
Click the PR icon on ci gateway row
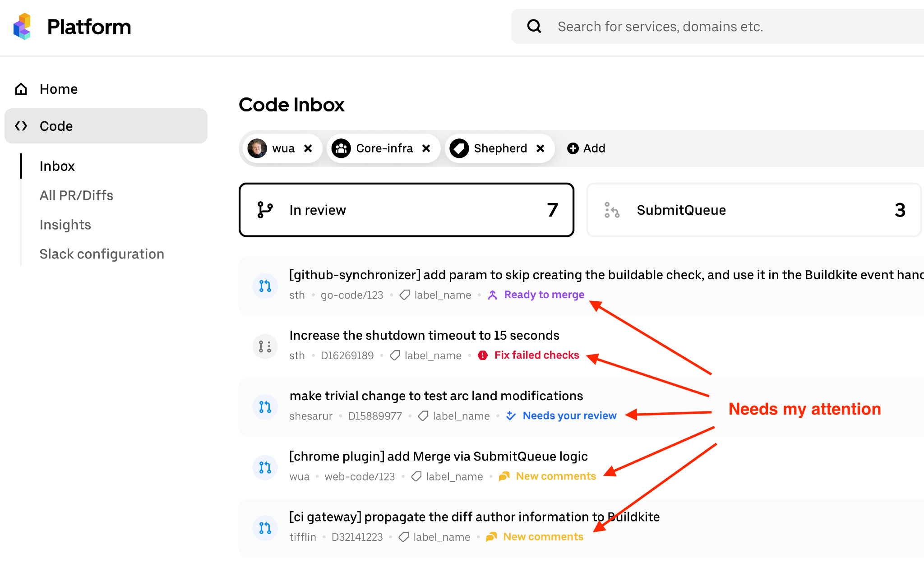point(265,528)
